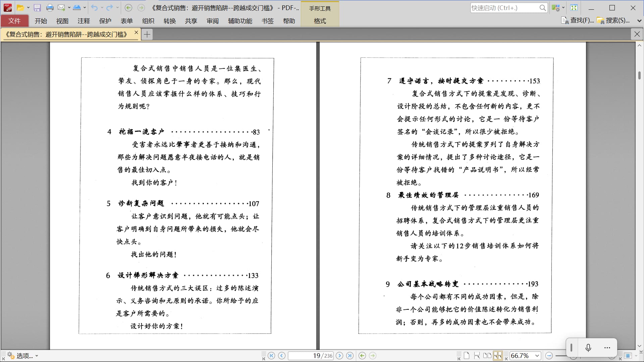Image resolution: width=644 pixels, height=362 pixels.
Task: Expand the redo history dropdown
Action: point(117,8)
